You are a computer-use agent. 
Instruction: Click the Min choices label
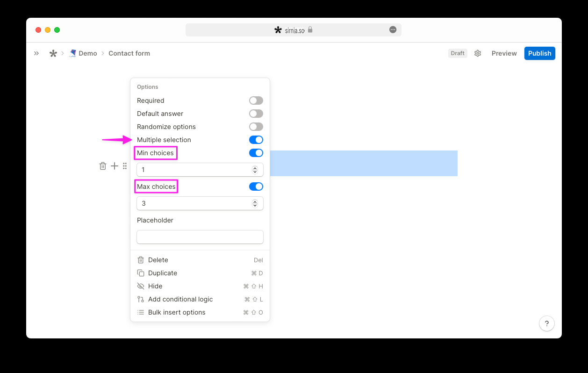[x=155, y=153]
